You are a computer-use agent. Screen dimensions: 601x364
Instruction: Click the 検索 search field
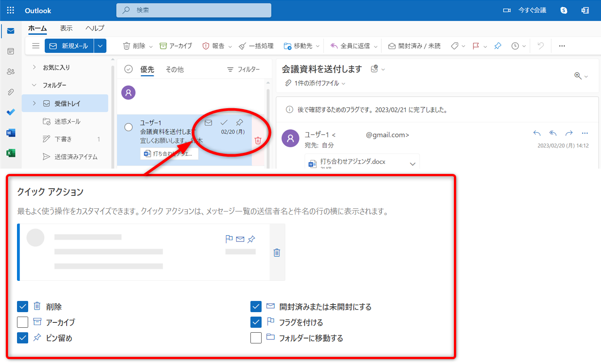pyautogui.click(x=194, y=10)
